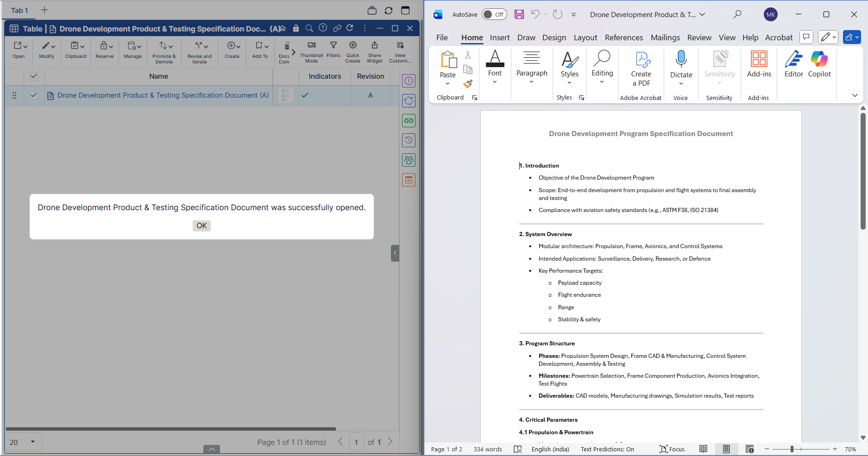
Task: Open the References ribbon tab
Action: [x=623, y=37]
